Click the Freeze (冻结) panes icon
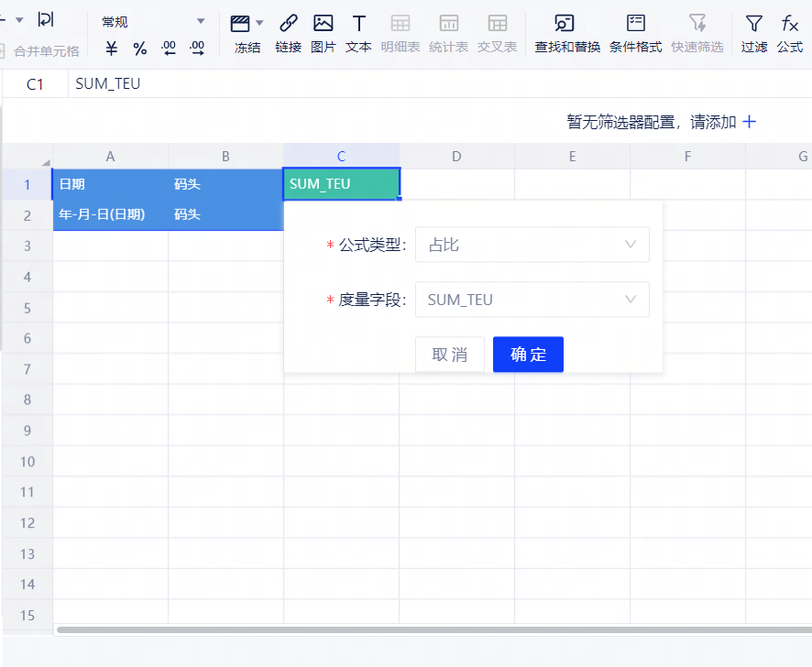 coord(240,24)
